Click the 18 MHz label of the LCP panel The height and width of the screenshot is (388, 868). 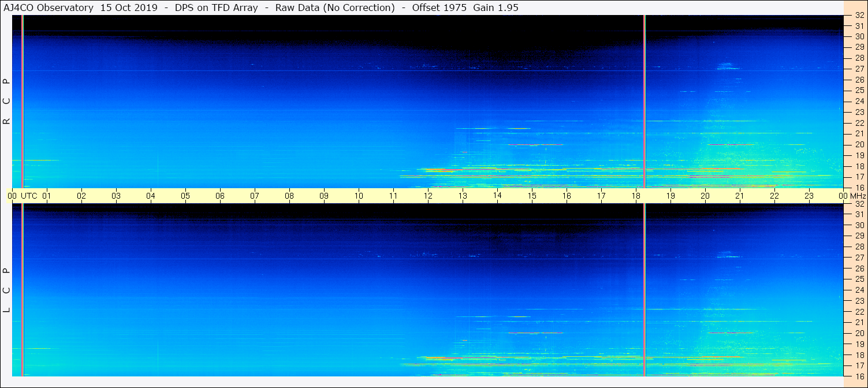[859, 355]
